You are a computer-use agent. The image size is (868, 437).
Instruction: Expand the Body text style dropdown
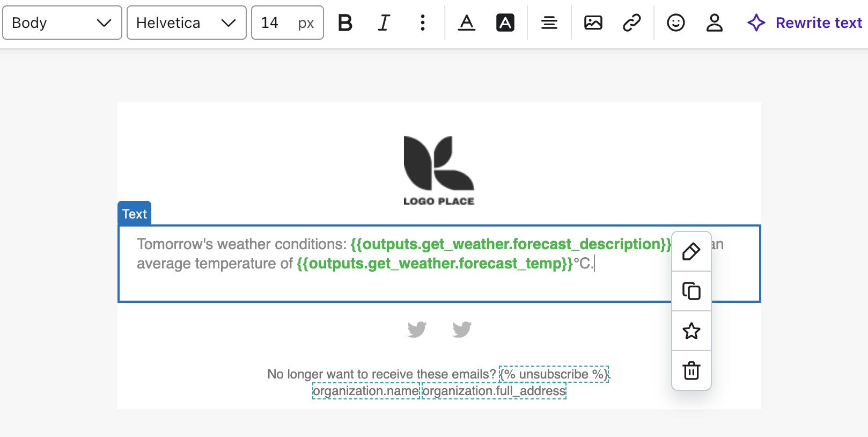click(x=62, y=23)
